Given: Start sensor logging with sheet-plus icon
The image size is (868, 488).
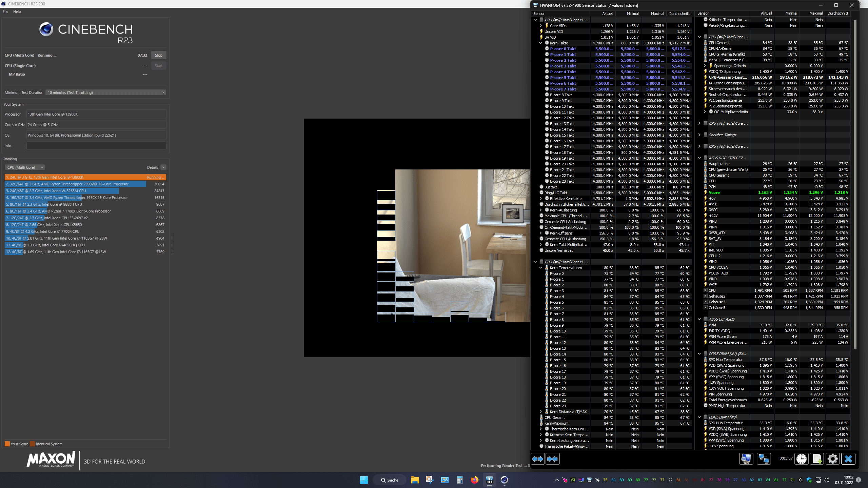Looking at the screenshot, I should [x=817, y=459].
